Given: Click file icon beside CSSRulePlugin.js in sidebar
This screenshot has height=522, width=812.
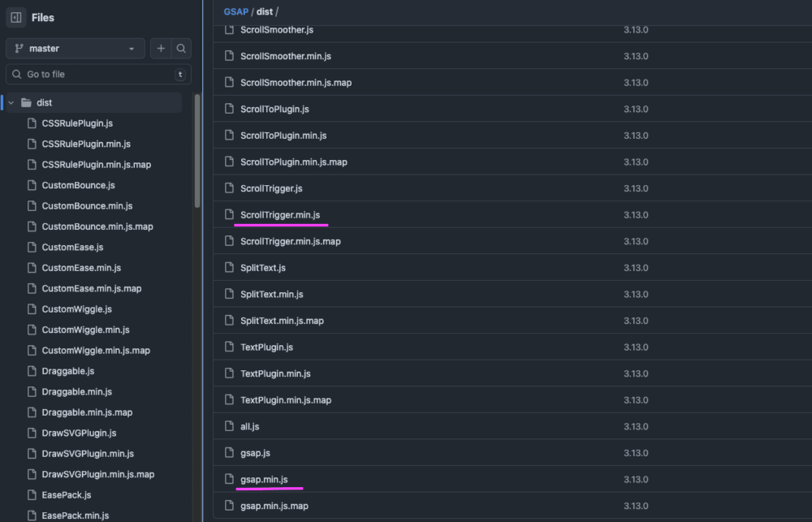Looking at the screenshot, I should 32,123.
